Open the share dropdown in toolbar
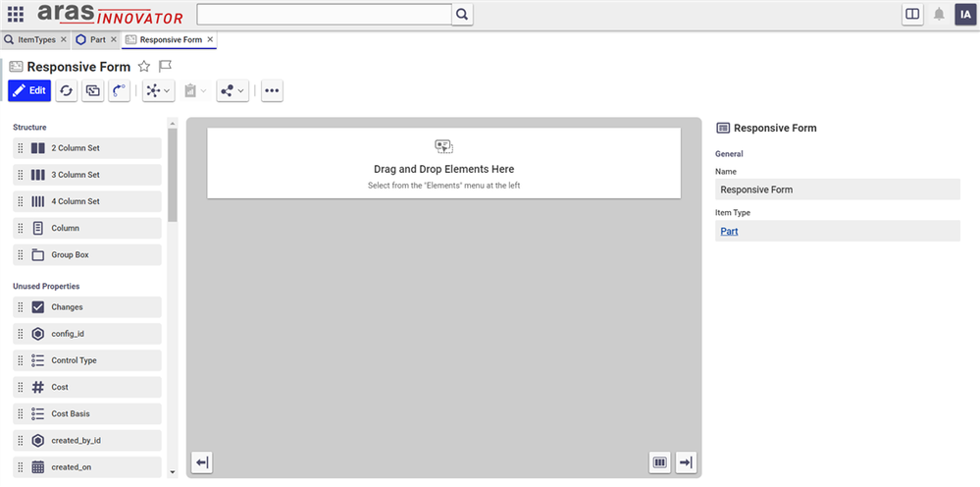This screenshot has width=980, height=487. (232, 90)
